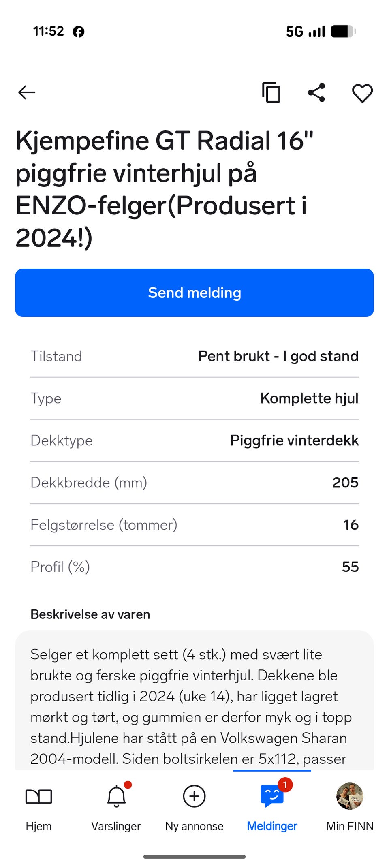The image size is (389, 868).
Task: Tap the Facebook icon in the status bar
Action: point(79,32)
